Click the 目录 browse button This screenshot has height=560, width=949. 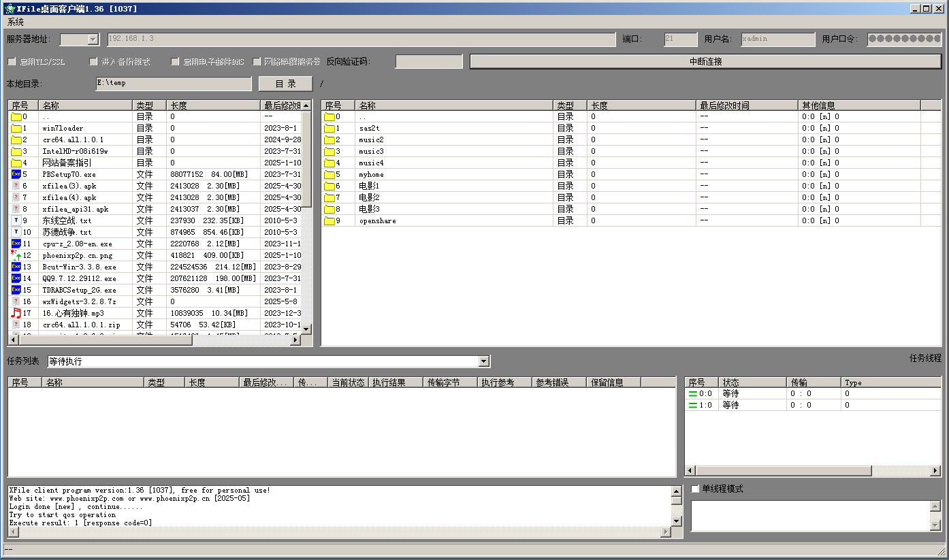click(x=285, y=84)
